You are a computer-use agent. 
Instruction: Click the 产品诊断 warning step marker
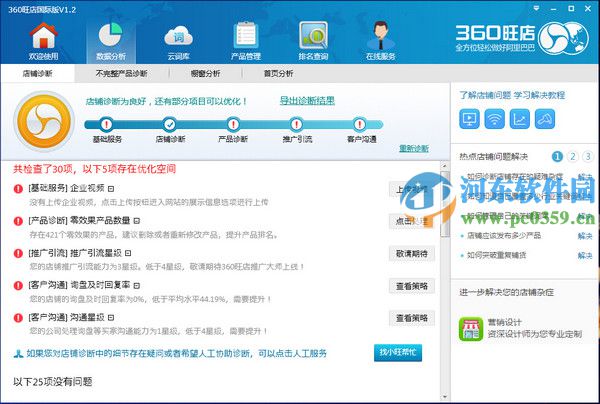pos(233,124)
